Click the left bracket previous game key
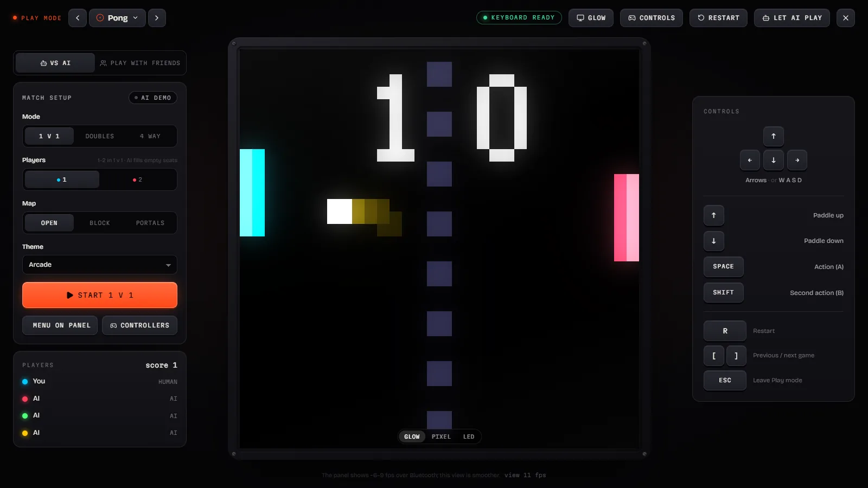This screenshot has width=868, height=488. 714,356
